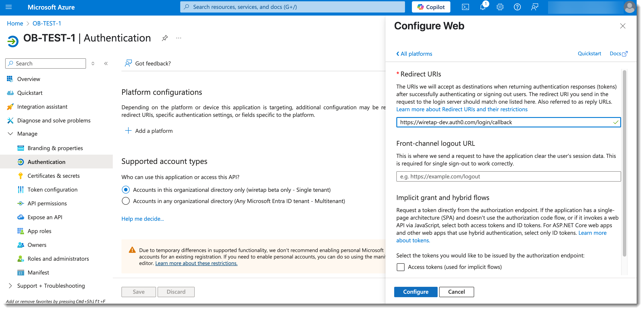Collapse the sidebar navigation menu
The width and height of the screenshot is (644, 311).
[x=106, y=63]
